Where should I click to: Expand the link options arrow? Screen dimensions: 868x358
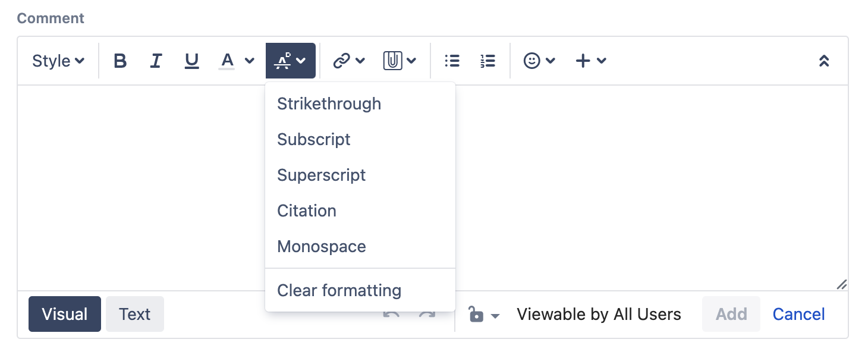[x=360, y=61]
